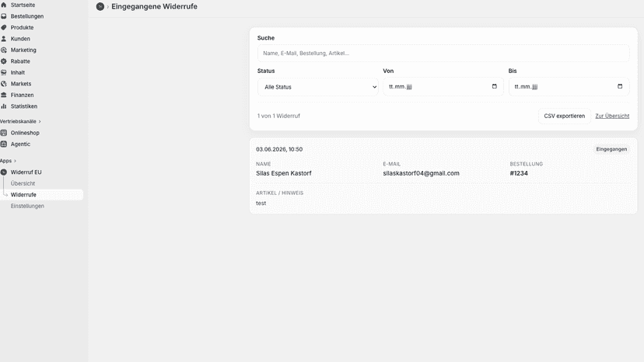Click the email silaskastorf04@gmail.com
Image resolution: width=644 pixels, height=362 pixels.
click(421, 173)
